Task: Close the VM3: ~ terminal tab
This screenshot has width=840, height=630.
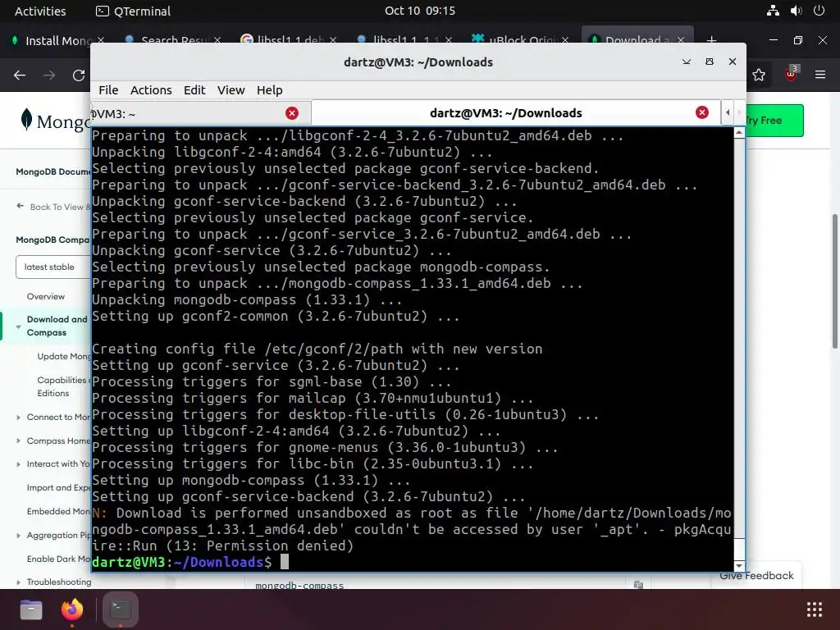Action: click(x=292, y=113)
